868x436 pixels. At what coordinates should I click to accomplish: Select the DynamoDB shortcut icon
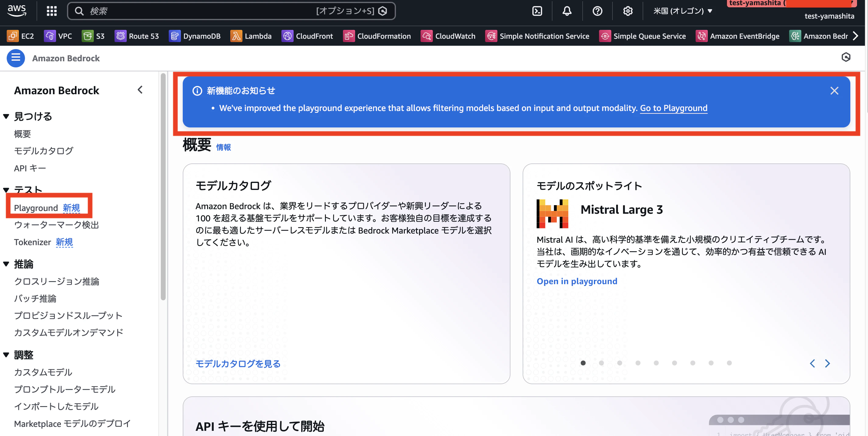point(175,36)
